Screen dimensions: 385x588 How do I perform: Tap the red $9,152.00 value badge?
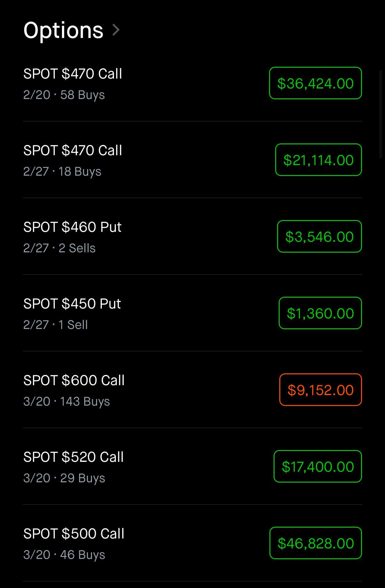(x=321, y=390)
